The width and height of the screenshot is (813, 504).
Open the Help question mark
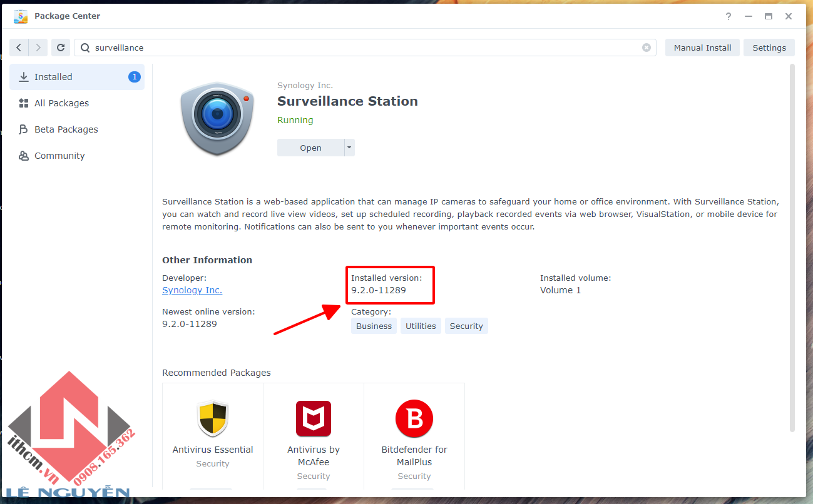[x=729, y=16]
